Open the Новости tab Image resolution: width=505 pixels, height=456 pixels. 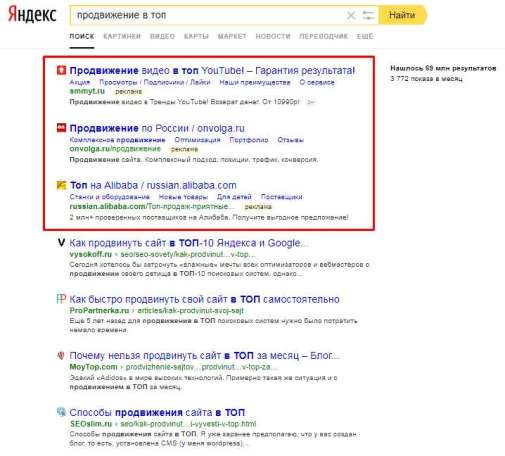pos(273,36)
